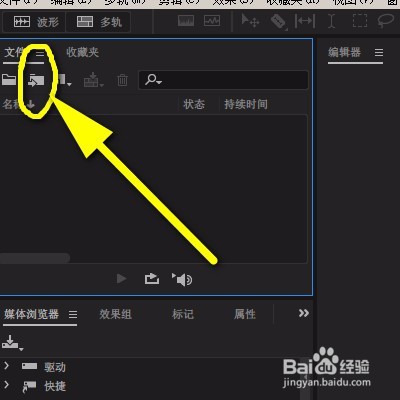This screenshot has width=400, height=400.
Task: Switch to the 波形 waveform editor view
Action: 35,22
